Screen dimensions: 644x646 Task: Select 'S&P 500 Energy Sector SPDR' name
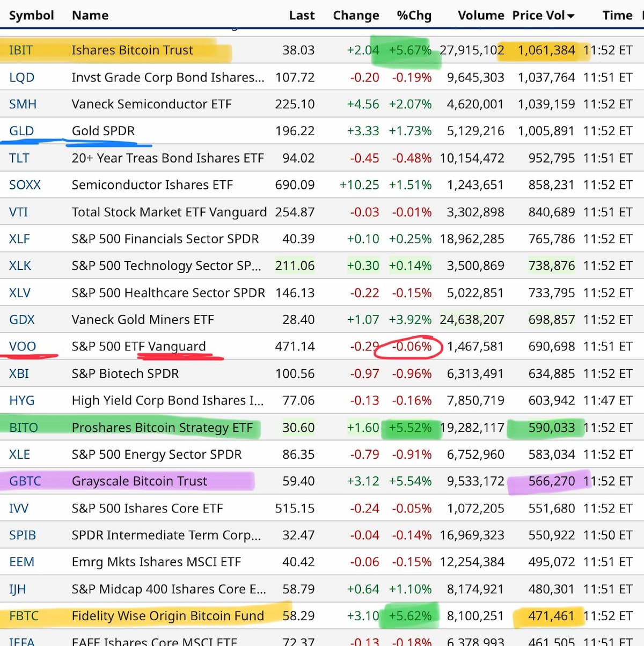157,454
